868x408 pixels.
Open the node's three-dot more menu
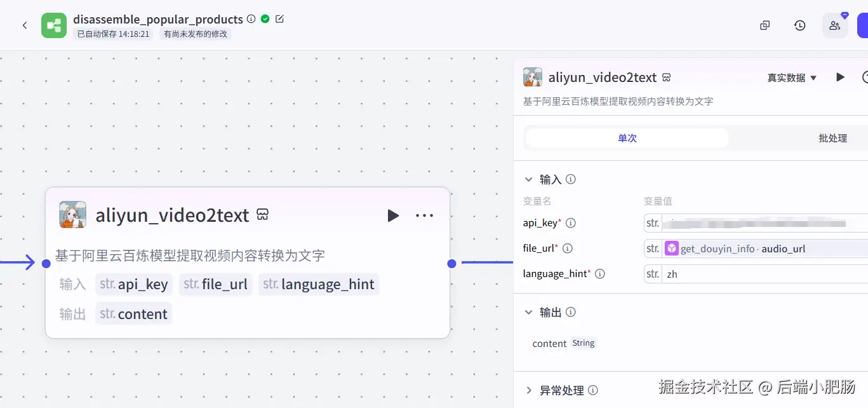[424, 215]
